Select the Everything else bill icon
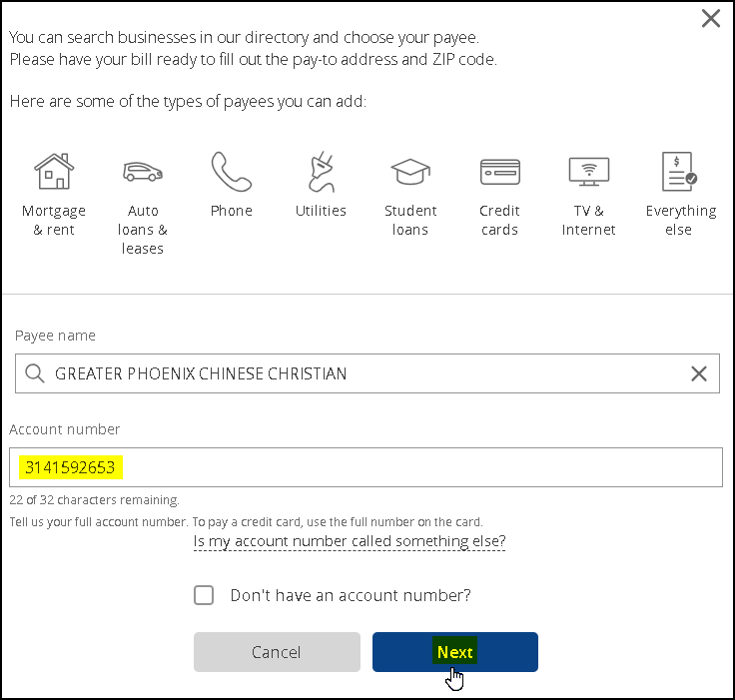 pyautogui.click(x=679, y=171)
